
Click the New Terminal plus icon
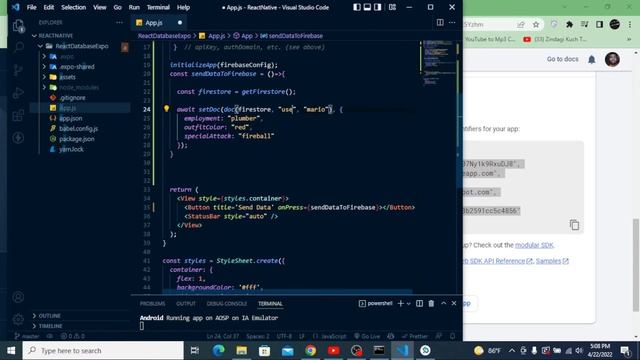click(x=400, y=303)
